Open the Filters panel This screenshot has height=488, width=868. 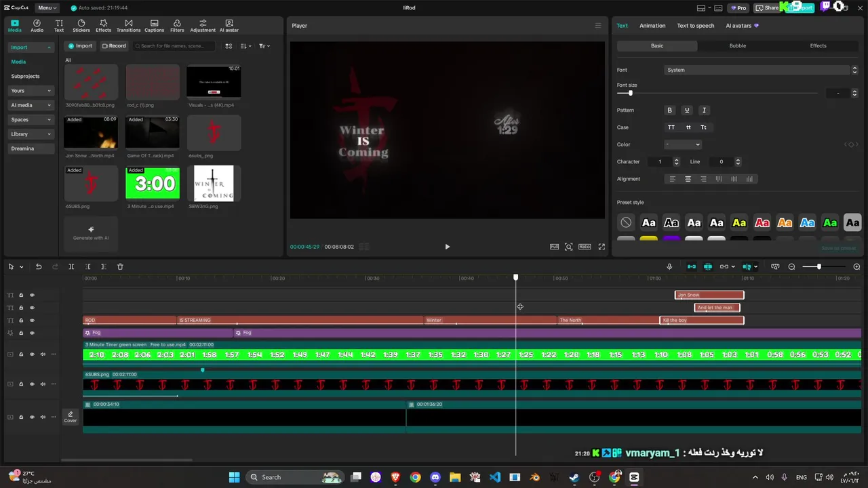pos(177,26)
